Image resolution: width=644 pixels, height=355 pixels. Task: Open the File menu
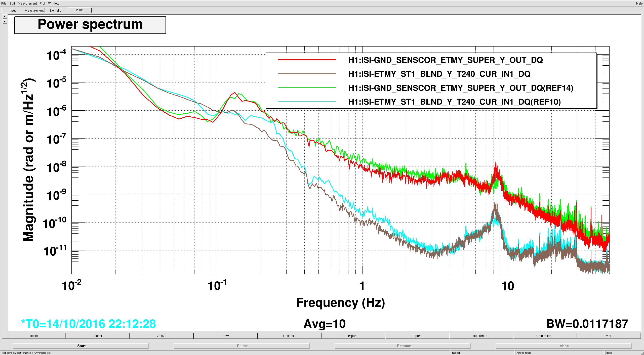point(4,3)
